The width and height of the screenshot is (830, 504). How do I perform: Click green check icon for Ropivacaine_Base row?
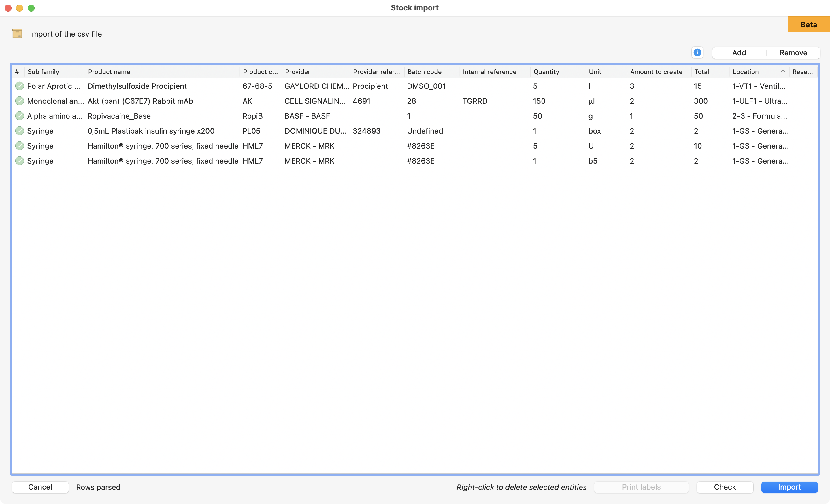[20, 116]
